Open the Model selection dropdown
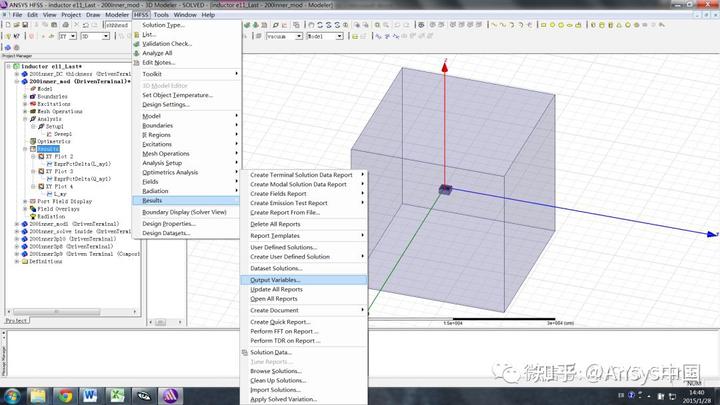 point(339,36)
